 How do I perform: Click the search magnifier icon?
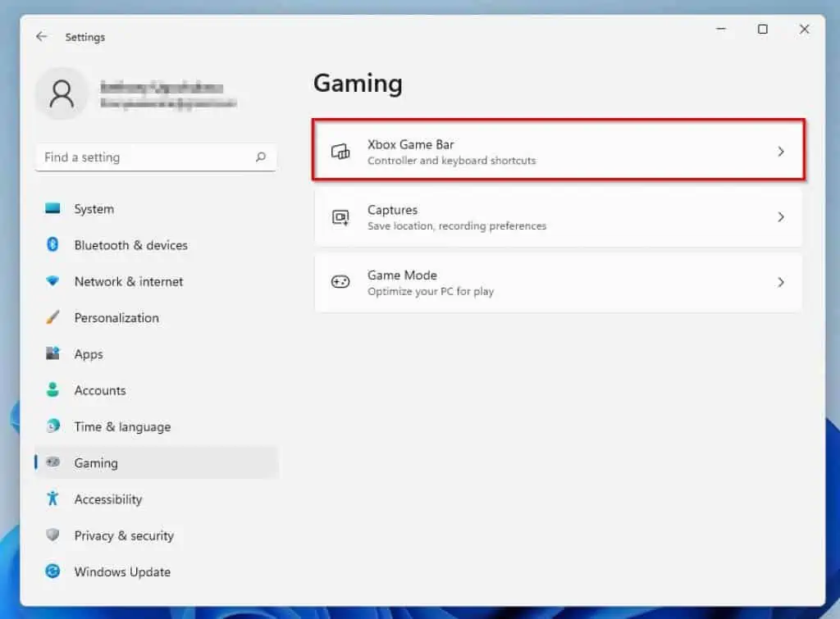[x=261, y=157]
